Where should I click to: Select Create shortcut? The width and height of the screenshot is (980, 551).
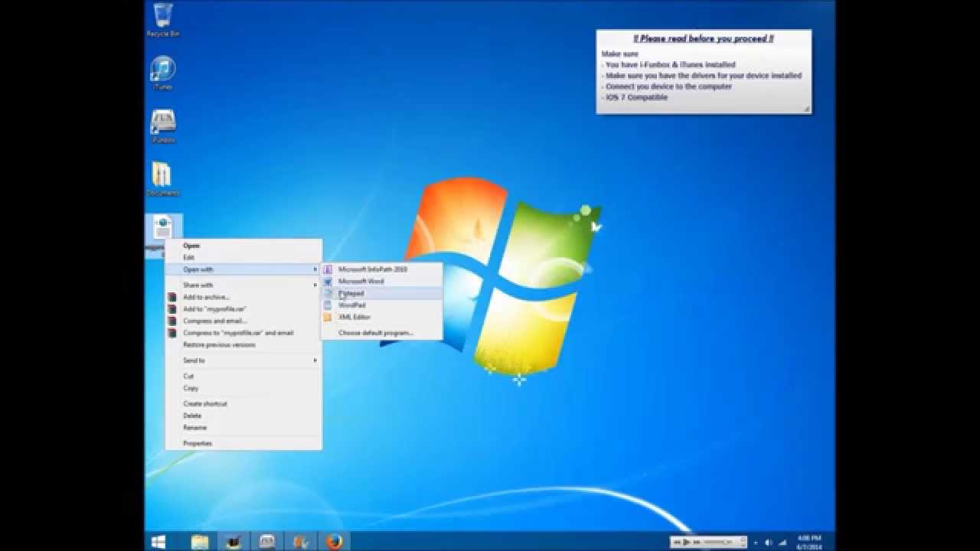point(243,403)
